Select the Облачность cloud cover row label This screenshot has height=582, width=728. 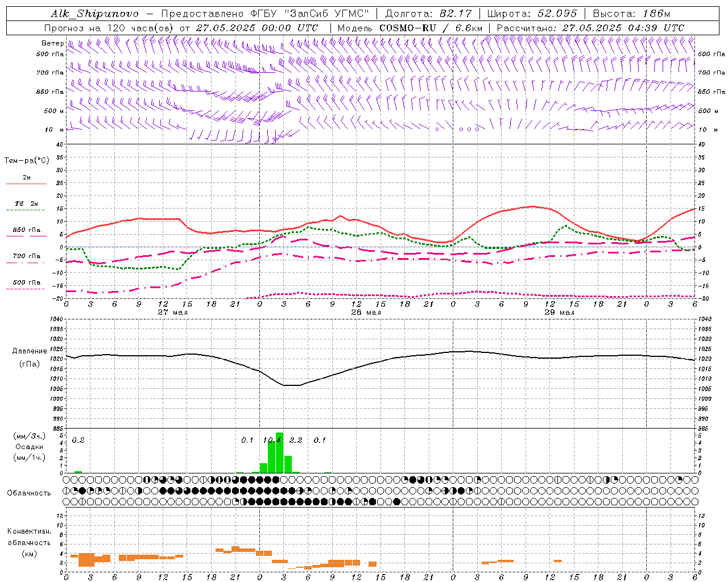point(29,493)
